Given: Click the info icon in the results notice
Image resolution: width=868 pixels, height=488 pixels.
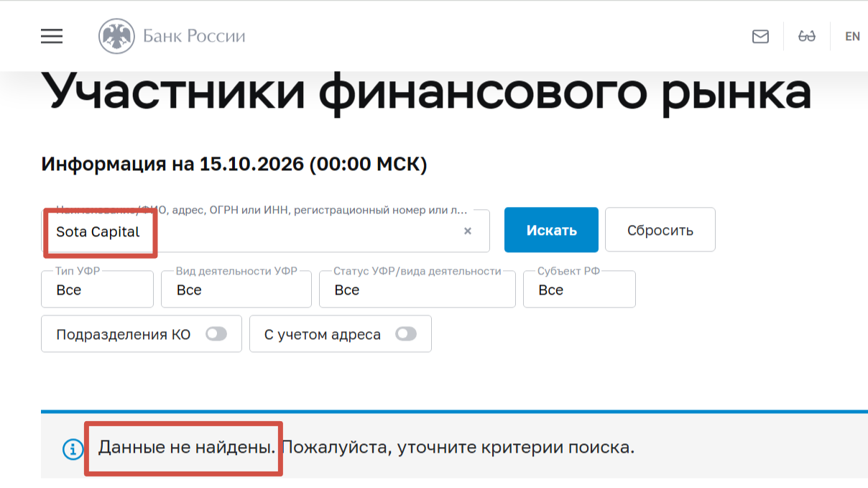Looking at the screenshot, I should coord(73,449).
